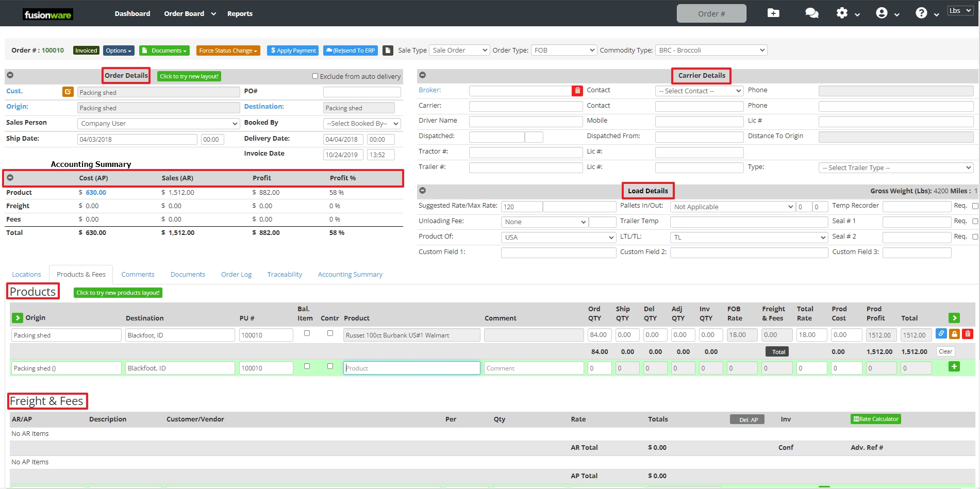Open the chat messages icon
This screenshot has width=980, height=489.
[x=811, y=13]
